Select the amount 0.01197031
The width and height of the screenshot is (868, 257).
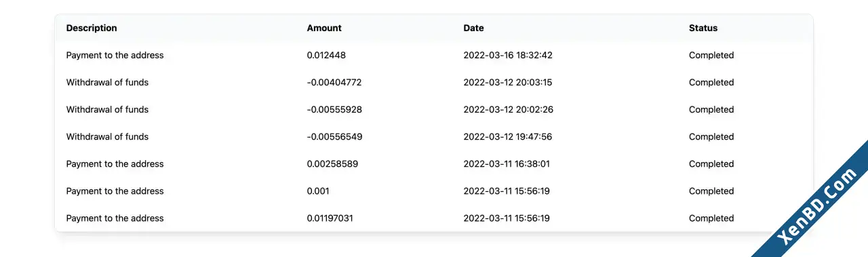click(330, 218)
